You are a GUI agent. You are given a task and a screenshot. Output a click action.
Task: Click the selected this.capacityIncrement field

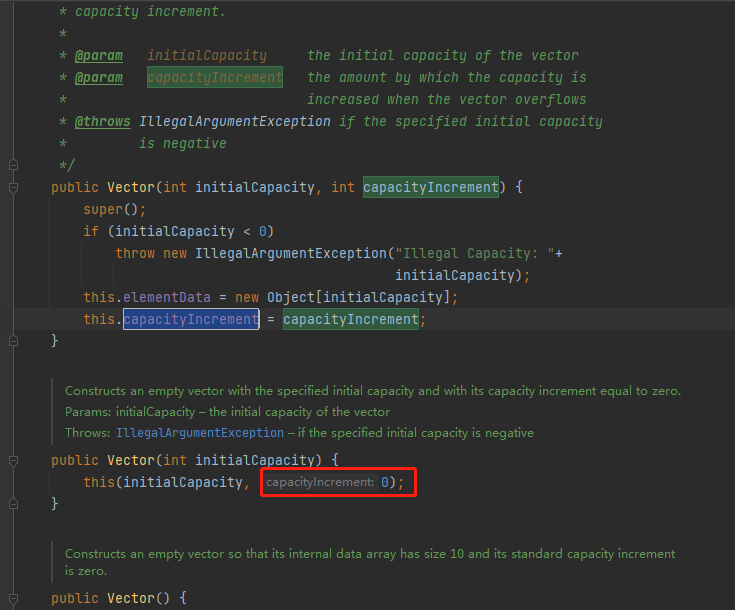coord(190,319)
